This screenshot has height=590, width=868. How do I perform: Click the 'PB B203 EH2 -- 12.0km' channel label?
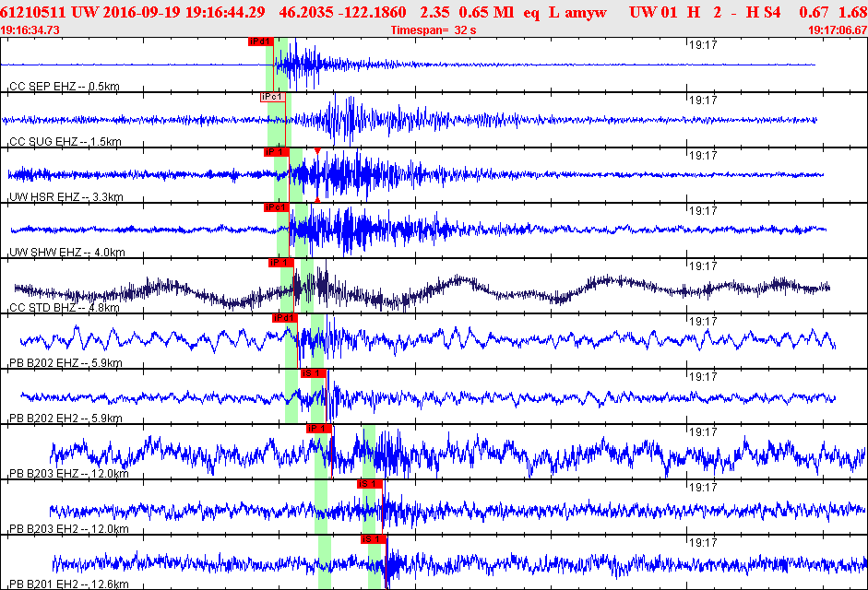point(68,529)
